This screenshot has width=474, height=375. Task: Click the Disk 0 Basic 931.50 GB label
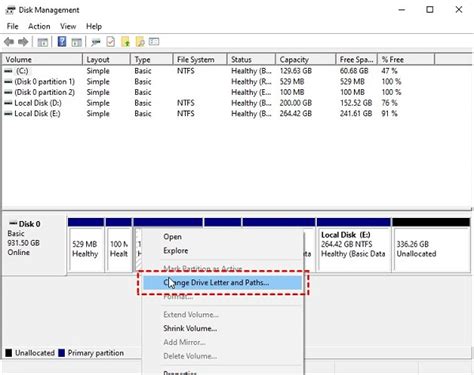tap(34, 245)
